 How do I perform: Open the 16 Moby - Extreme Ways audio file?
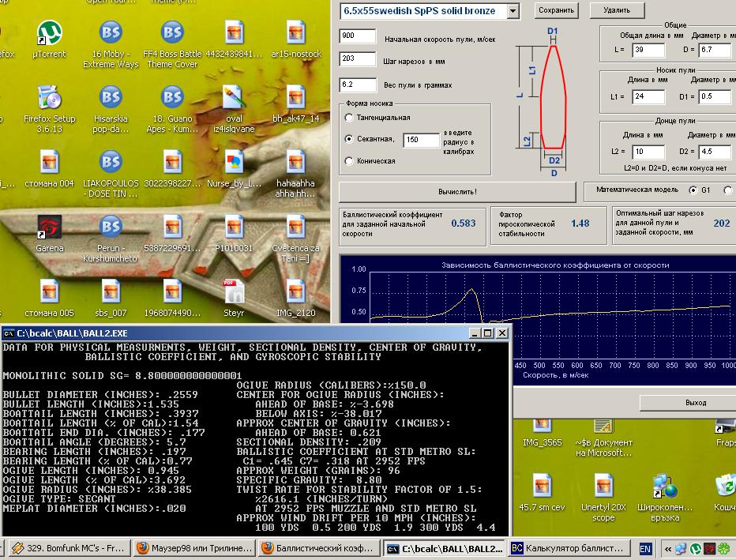point(111,34)
